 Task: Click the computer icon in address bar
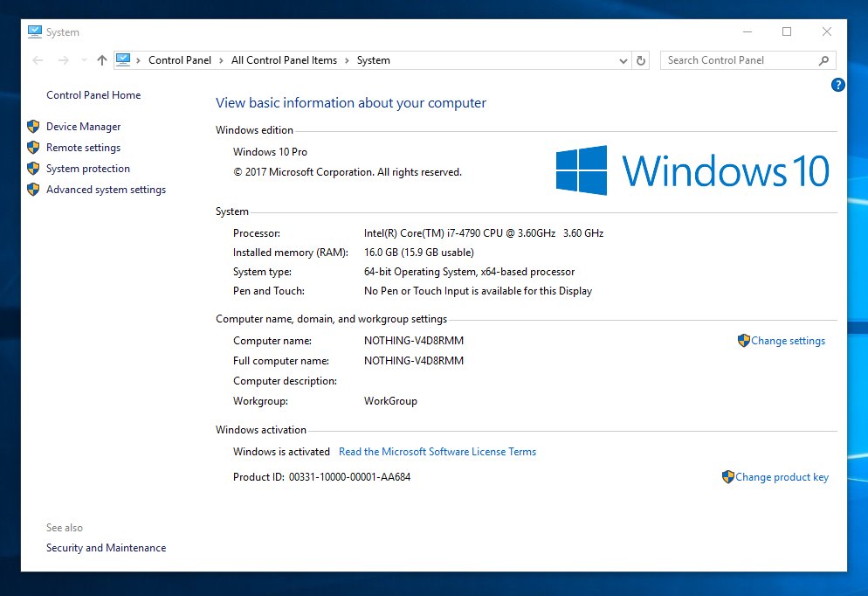[123, 60]
